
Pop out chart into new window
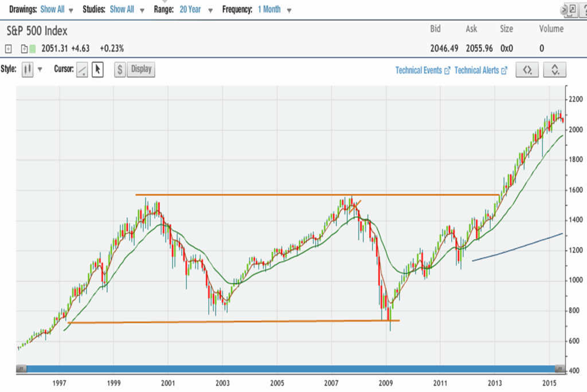(x=571, y=10)
